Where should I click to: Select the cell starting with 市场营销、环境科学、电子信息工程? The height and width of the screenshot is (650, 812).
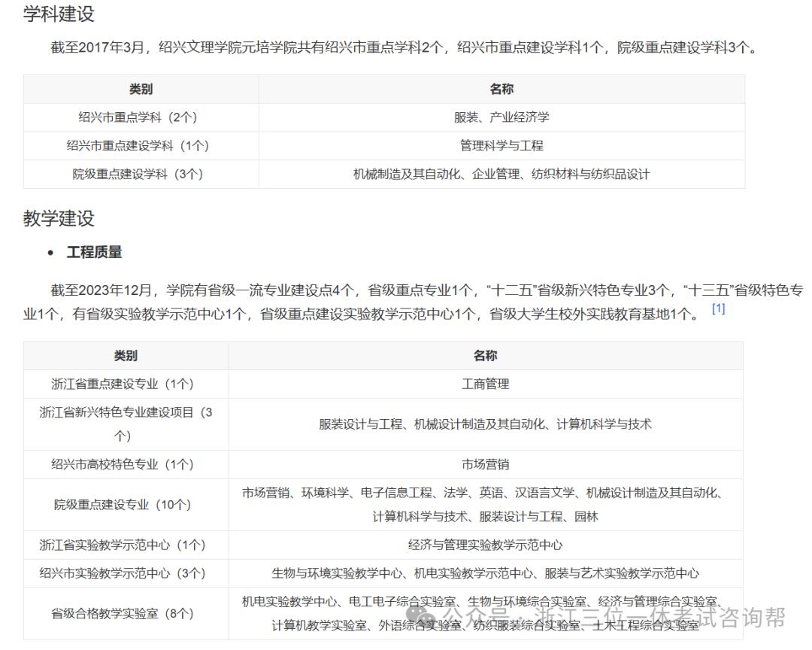click(x=486, y=505)
